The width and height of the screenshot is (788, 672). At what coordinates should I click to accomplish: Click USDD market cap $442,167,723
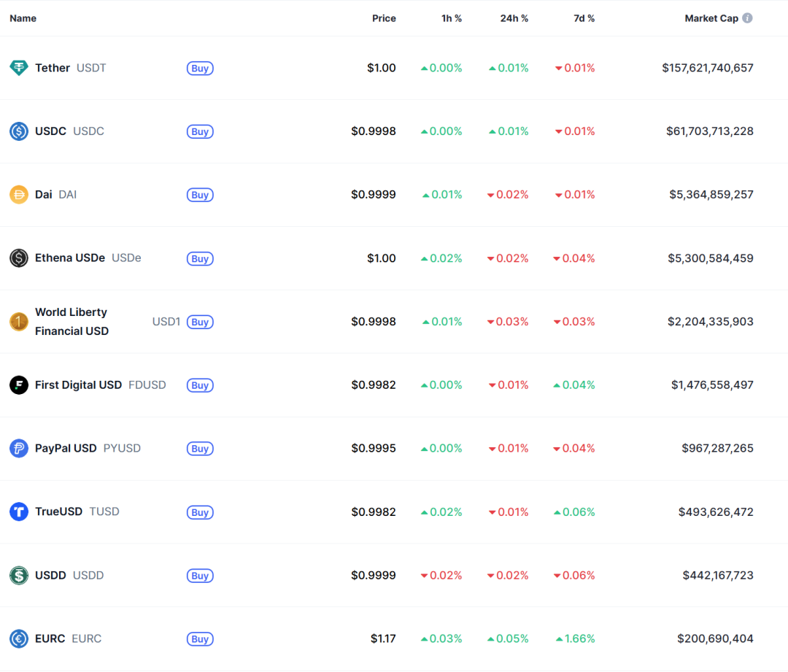point(718,576)
